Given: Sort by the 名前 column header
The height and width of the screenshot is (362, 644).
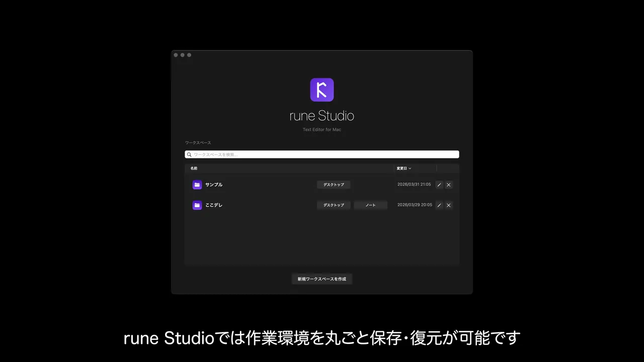Looking at the screenshot, I should tap(194, 168).
